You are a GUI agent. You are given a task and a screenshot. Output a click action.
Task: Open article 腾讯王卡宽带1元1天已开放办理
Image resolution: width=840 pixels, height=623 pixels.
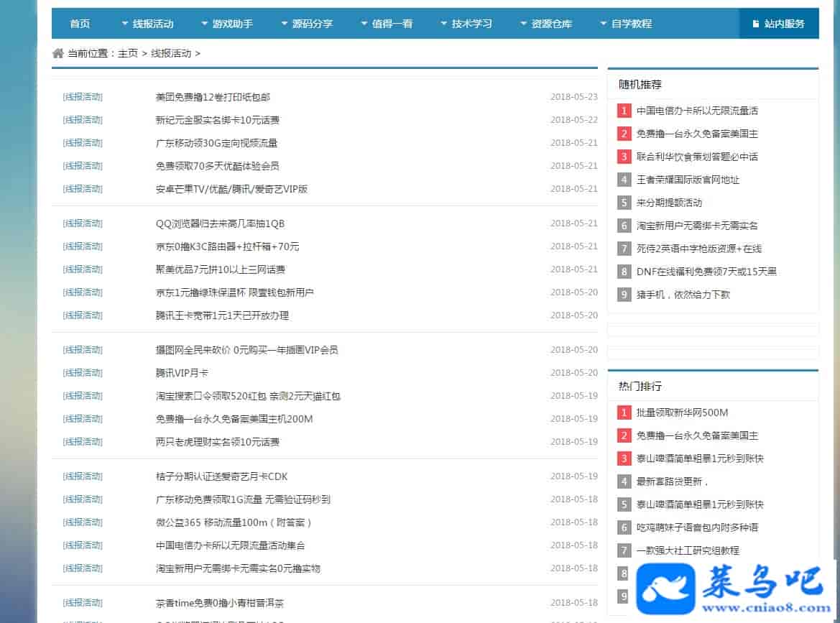pyautogui.click(x=222, y=315)
